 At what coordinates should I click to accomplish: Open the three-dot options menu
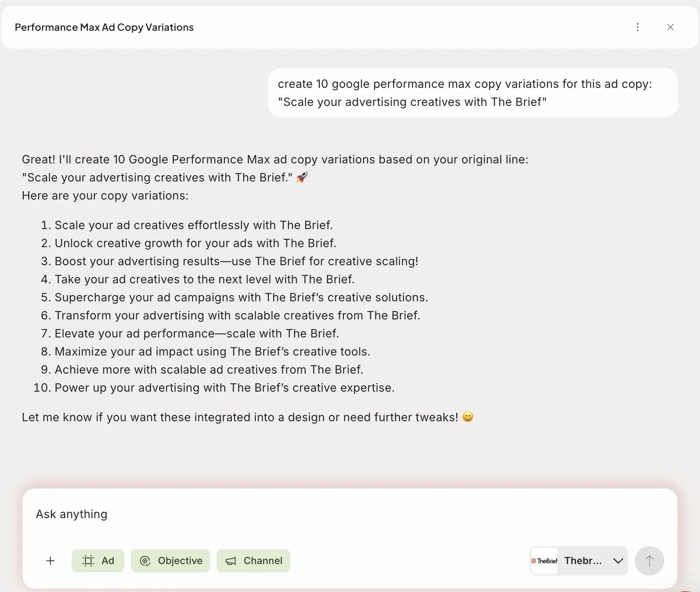637,27
